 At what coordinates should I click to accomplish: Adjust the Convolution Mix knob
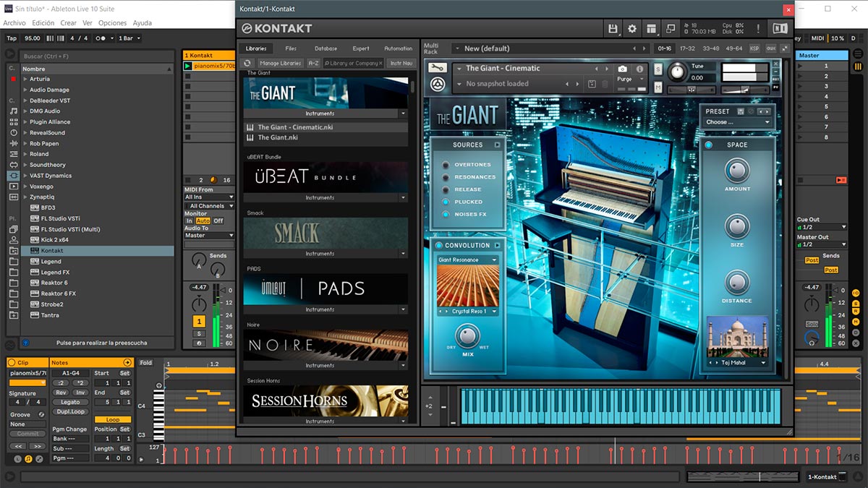468,335
